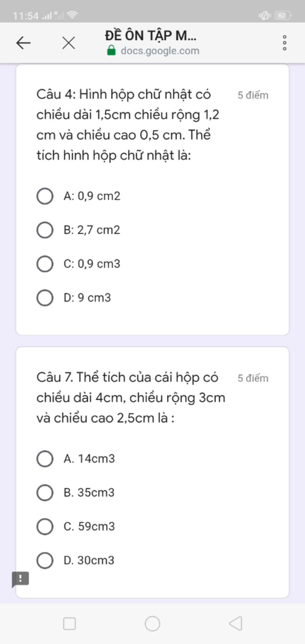The image size is (305, 644).
Task: Open the three-dot overflow menu
Action: coord(284,43)
